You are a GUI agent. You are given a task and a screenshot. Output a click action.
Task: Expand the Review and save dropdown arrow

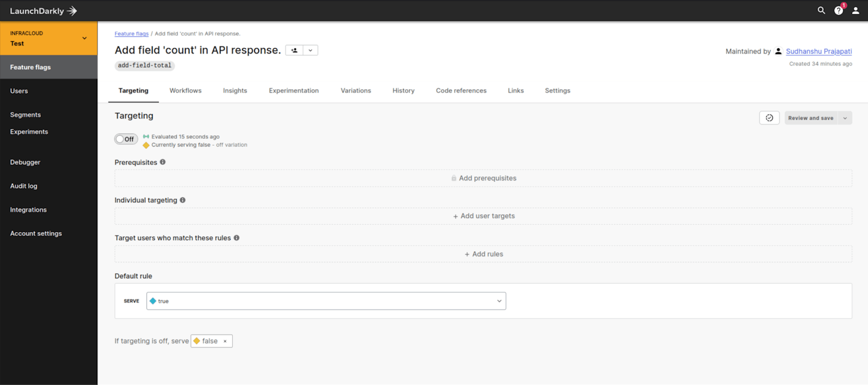(x=845, y=118)
